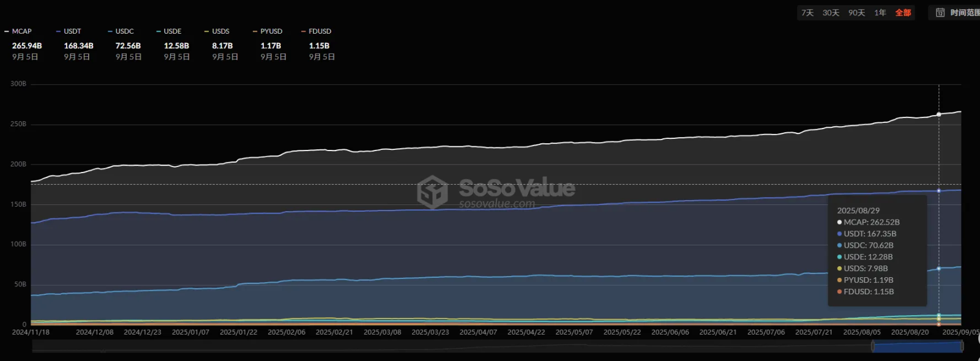Click the SoSoValue cube logo watermark

click(432, 192)
